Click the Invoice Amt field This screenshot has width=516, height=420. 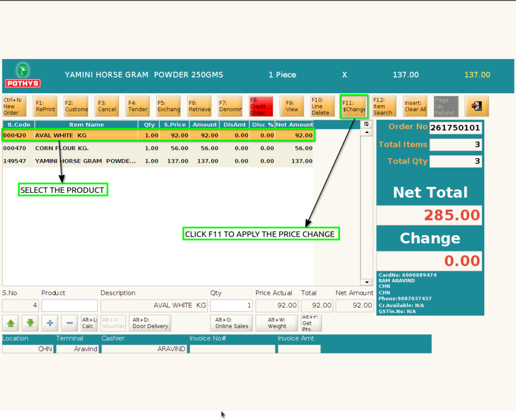point(299,348)
